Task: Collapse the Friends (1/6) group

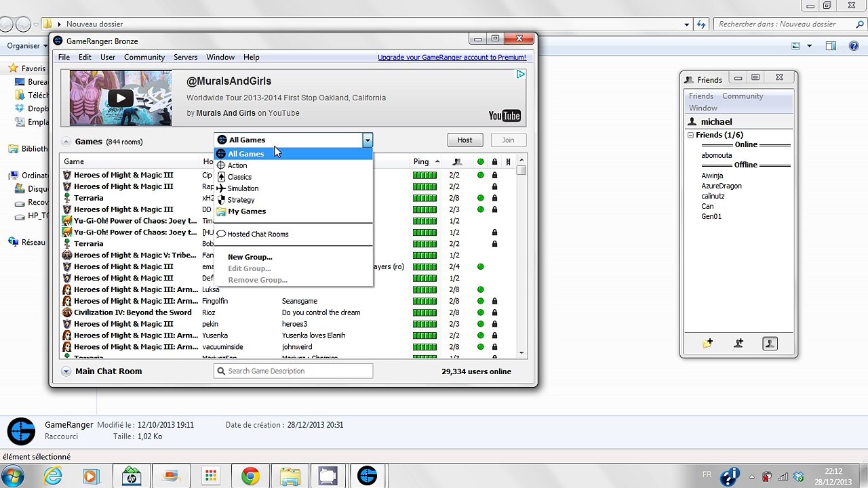Action: click(x=690, y=136)
